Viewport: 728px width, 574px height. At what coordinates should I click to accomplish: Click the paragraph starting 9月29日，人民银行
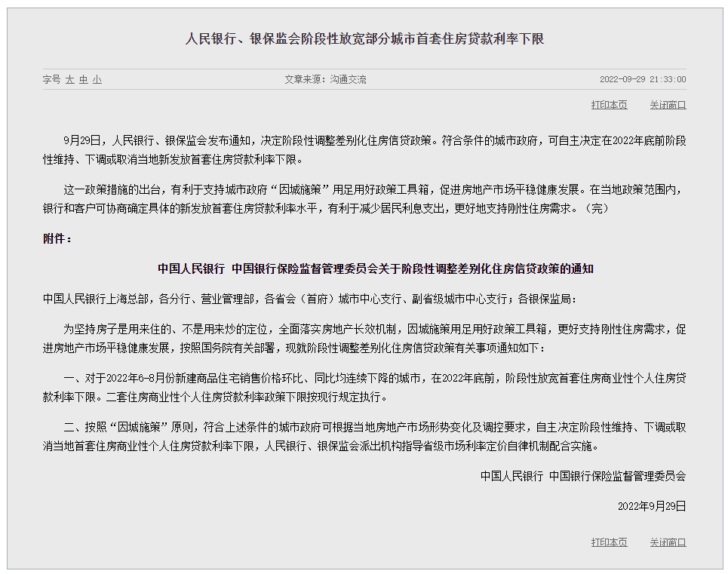(x=364, y=150)
